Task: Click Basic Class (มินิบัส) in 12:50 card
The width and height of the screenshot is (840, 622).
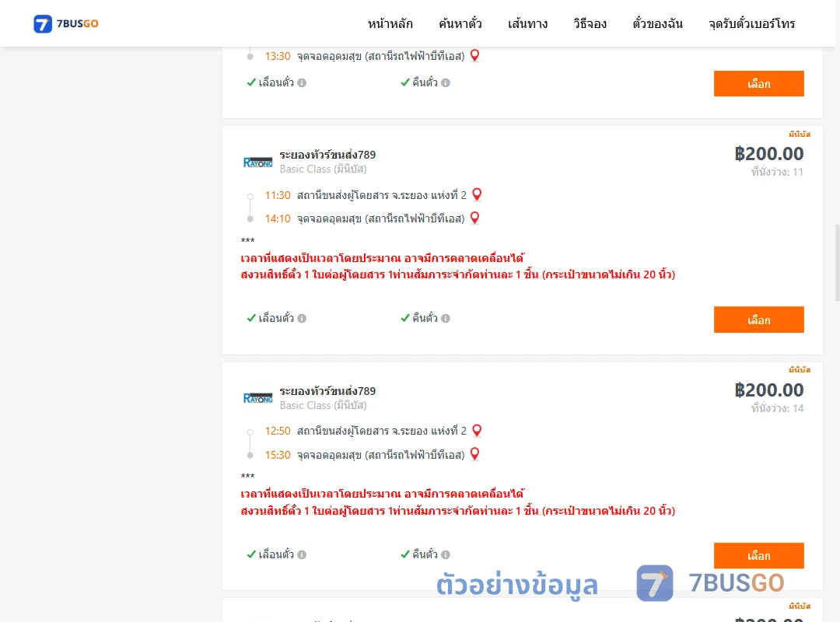Action: (323, 406)
